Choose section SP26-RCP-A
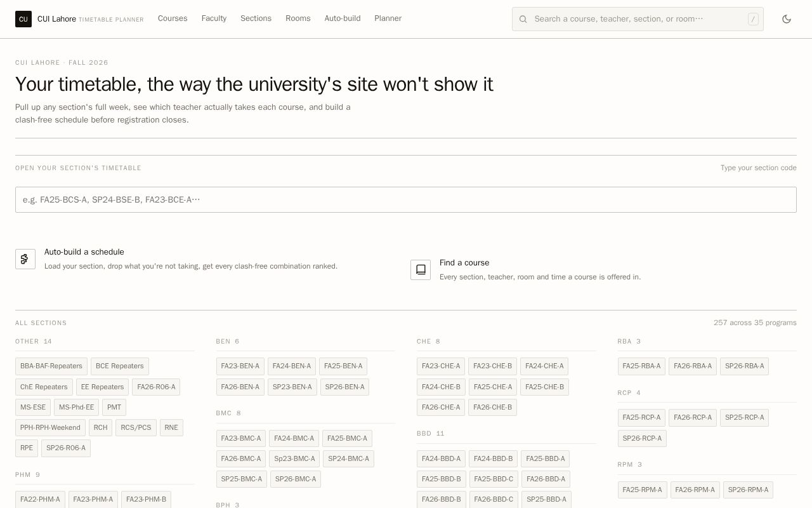This screenshot has height=508, width=812. (642, 438)
